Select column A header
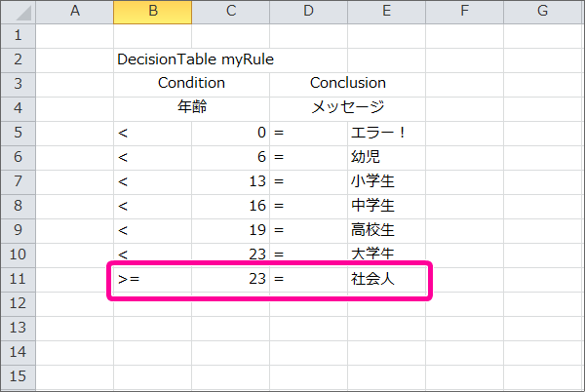 75,12
